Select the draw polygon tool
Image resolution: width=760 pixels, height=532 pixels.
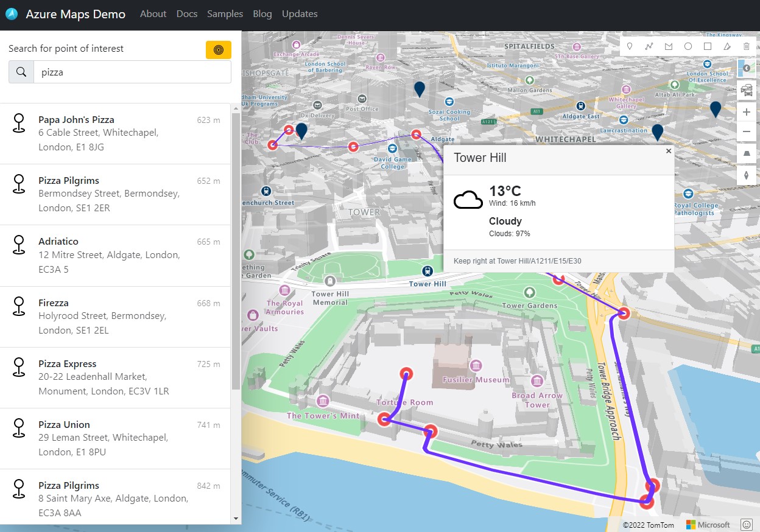pos(669,46)
